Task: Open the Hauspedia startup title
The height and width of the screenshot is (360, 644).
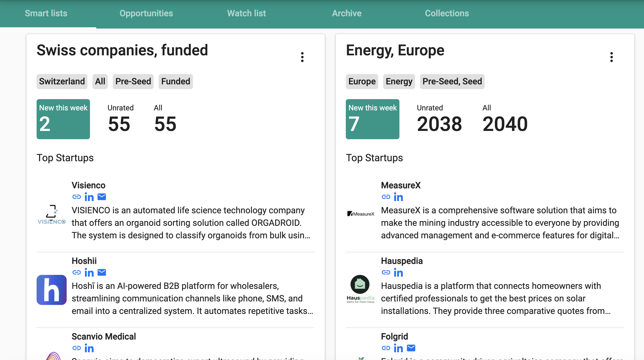Action: click(x=402, y=261)
